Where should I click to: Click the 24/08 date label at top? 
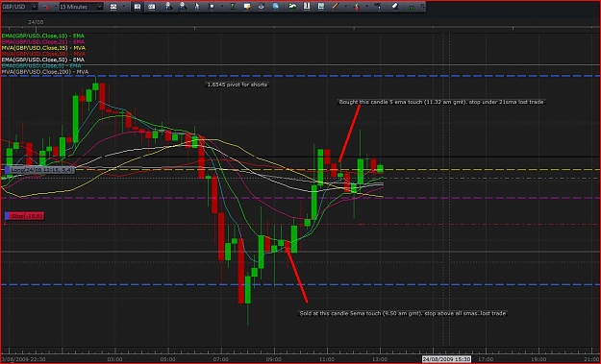(x=36, y=22)
